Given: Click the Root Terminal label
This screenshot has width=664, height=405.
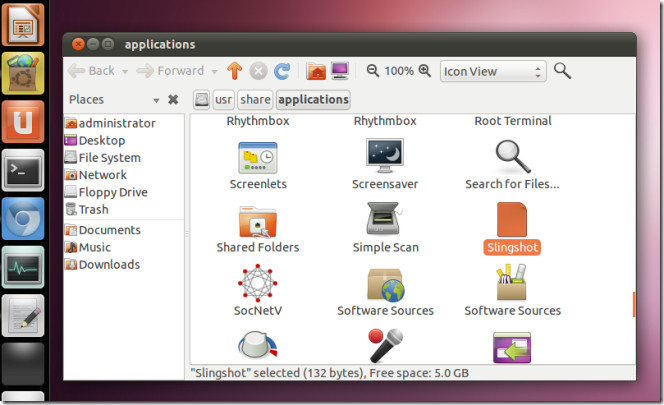Looking at the screenshot, I should (513, 121).
